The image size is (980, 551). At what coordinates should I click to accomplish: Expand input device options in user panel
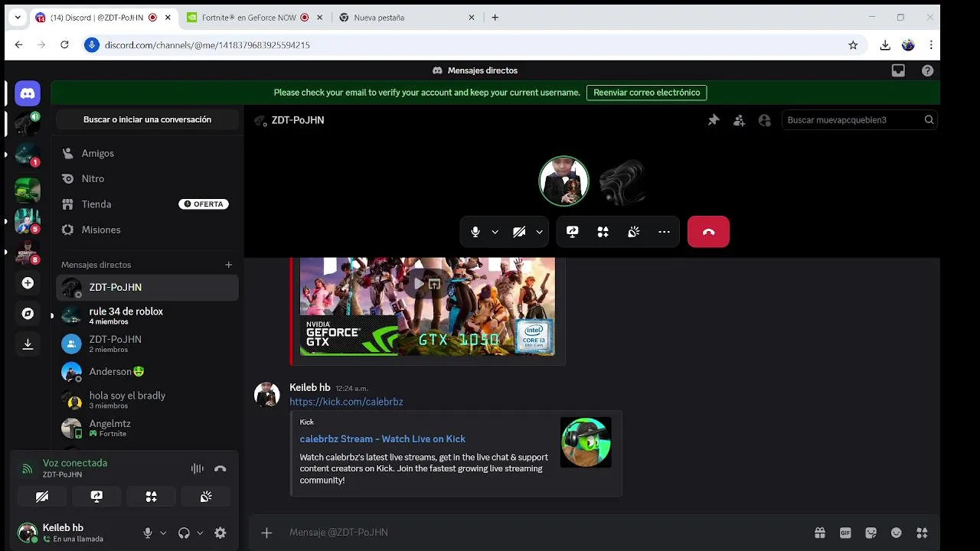[163, 533]
